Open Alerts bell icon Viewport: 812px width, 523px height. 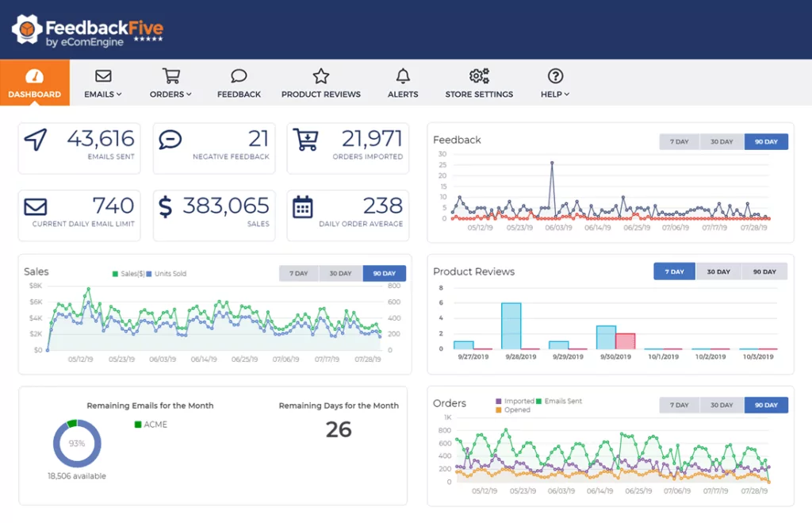[403, 76]
